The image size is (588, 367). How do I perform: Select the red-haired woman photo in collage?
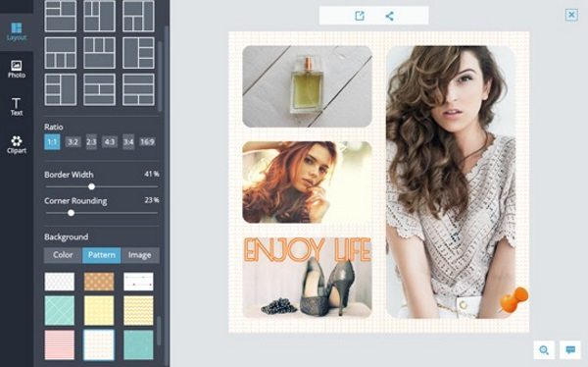coord(307,183)
